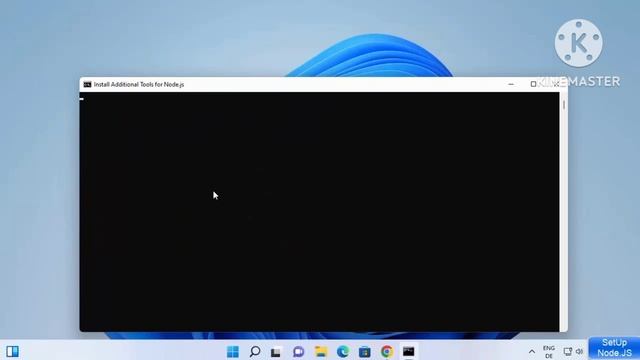Image resolution: width=640 pixels, height=360 pixels.
Task: Click the console vertical scrollbar
Action: pos(564,211)
